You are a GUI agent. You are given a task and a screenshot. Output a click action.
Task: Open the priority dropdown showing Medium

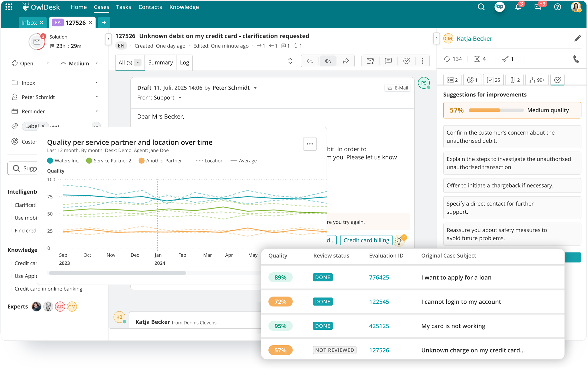coord(97,63)
